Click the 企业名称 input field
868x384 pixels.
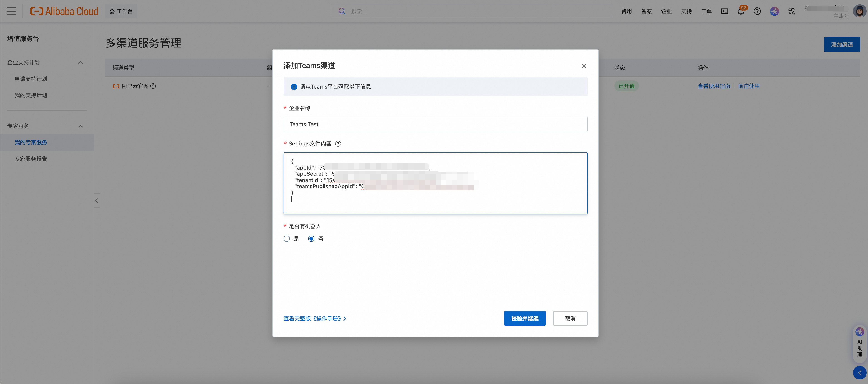point(435,124)
